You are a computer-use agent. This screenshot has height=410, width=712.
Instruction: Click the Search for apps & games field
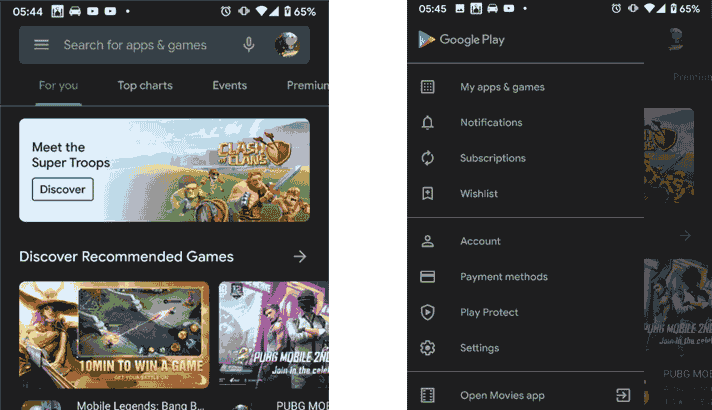point(164,44)
